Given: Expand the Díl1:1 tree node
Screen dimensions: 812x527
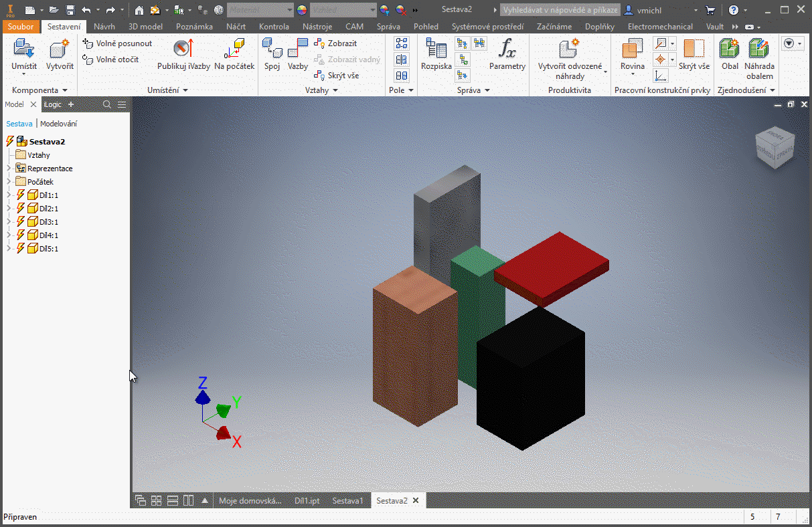Looking at the screenshot, I should (x=9, y=195).
